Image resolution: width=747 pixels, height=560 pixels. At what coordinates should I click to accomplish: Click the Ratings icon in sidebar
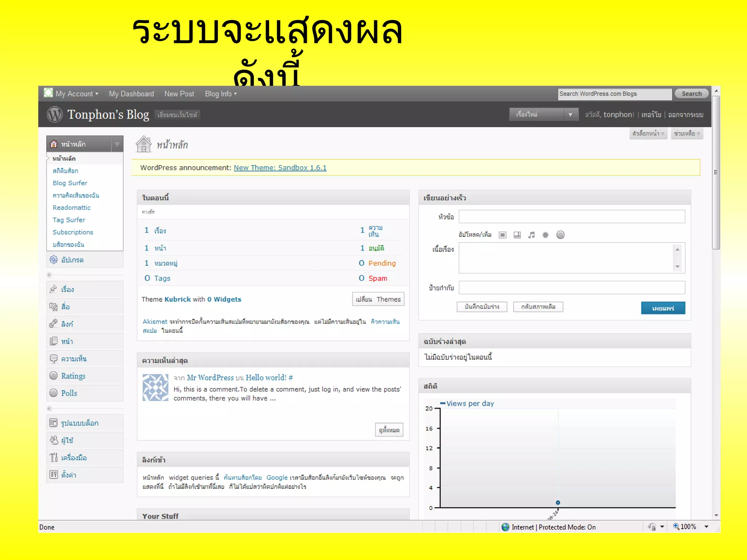click(54, 376)
